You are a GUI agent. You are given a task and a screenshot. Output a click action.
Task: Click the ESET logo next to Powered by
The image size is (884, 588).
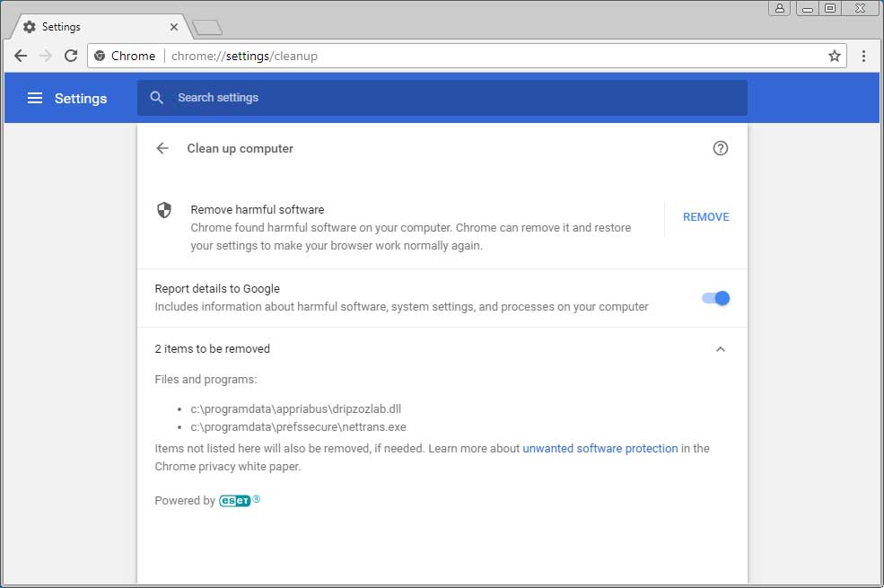point(236,501)
